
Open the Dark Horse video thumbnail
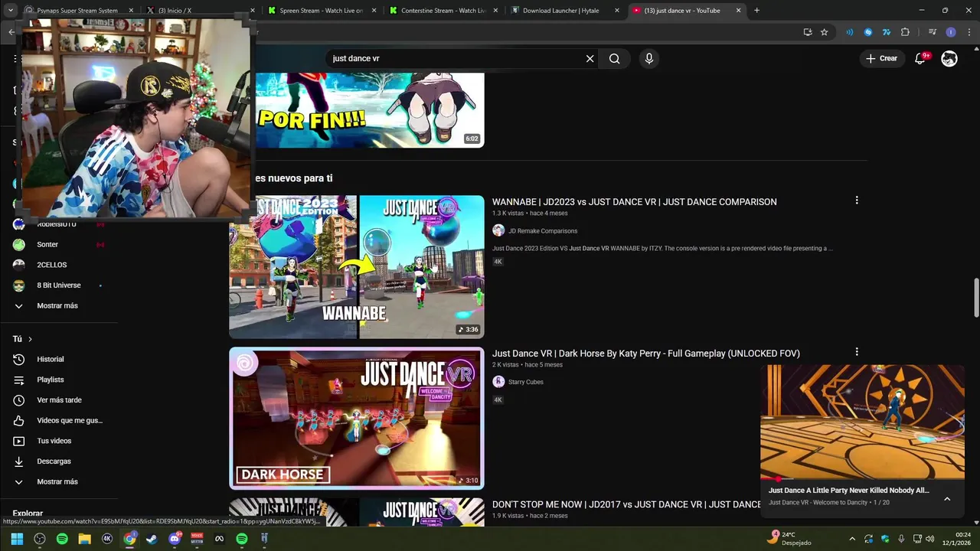coord(357,418)
